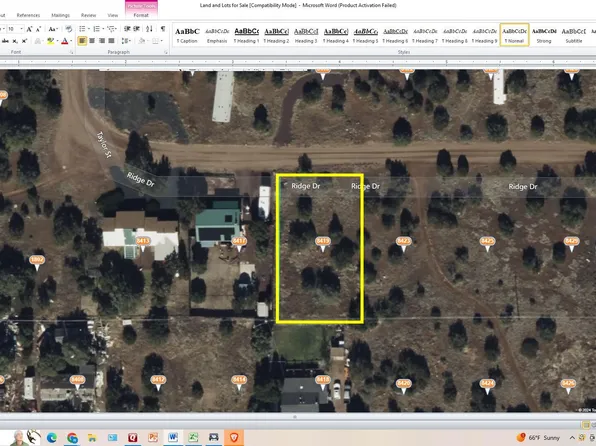Apply the yellow text highlight color
This screenshot has height=446, width=596.
(x=50, y=41)
